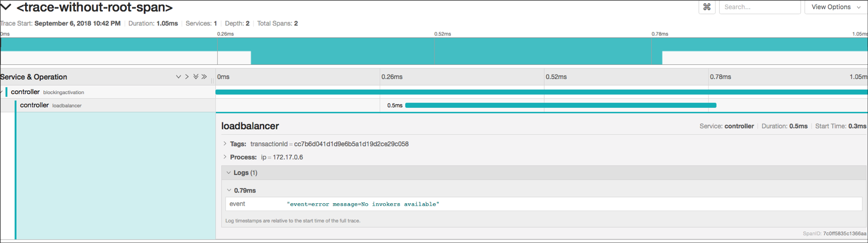The height and width of the screenshot is (243, 868).
Task: Click the loadbalancer span duration bar
Action: (x=561, y=105)
